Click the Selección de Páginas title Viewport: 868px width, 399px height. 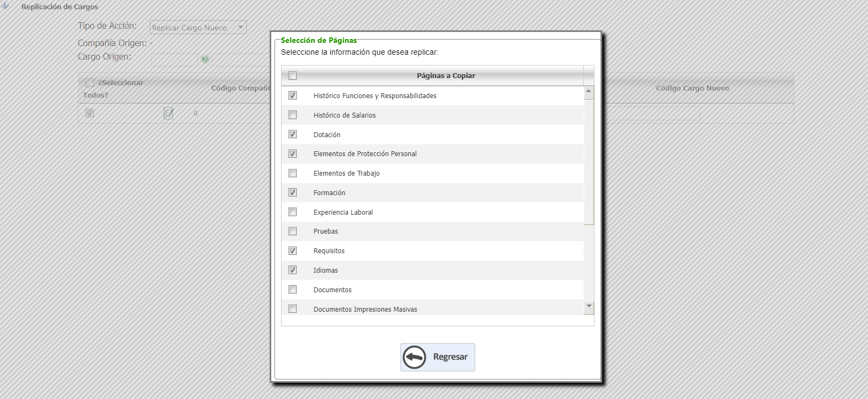(x=319, y=40)
